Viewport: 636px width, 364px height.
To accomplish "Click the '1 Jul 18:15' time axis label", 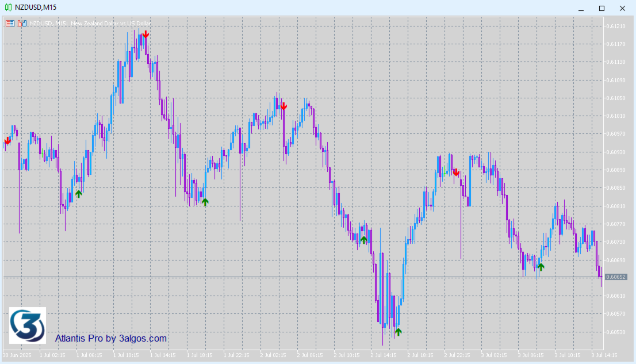I will (x=200, y=355).
